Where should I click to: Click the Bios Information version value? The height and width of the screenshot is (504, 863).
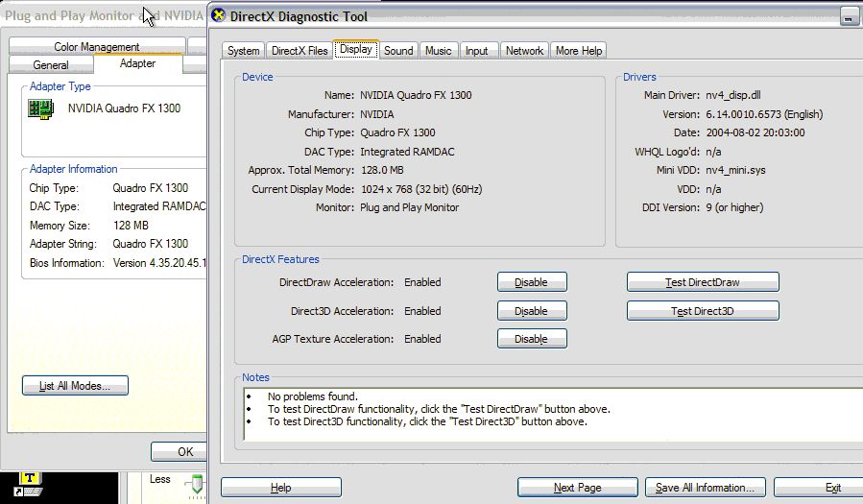159,263
